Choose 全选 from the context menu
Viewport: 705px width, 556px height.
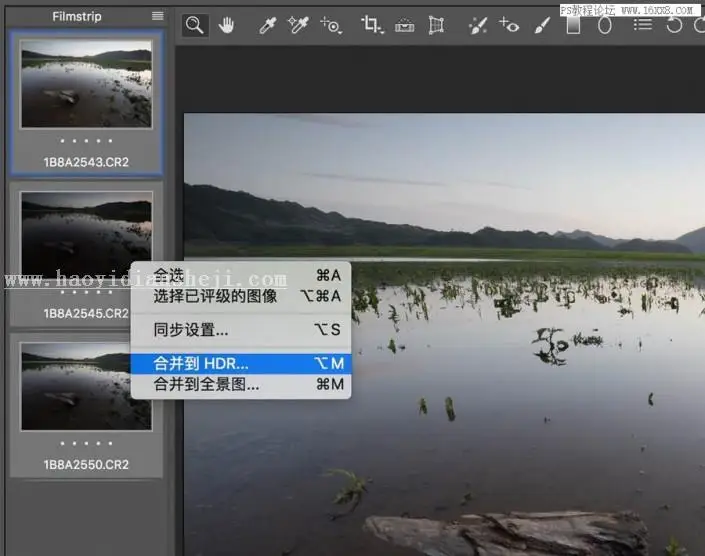pyautogui.click(x=241, y=275)
